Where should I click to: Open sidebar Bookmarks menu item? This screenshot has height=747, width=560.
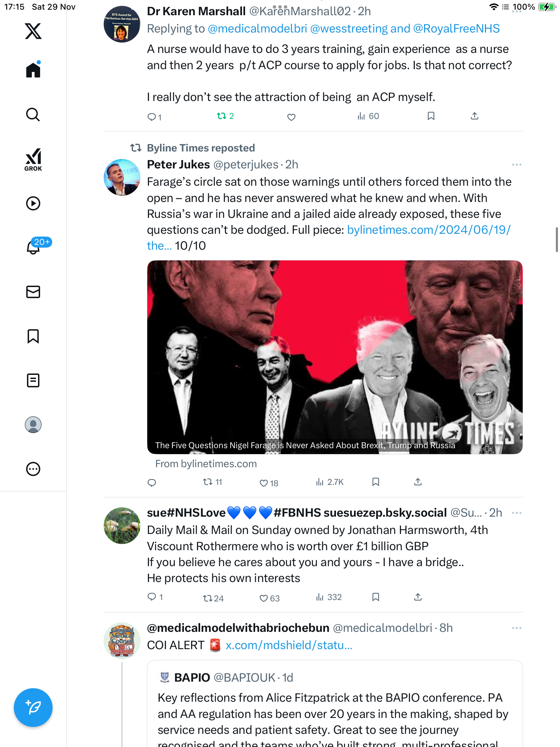click(33, 336)
